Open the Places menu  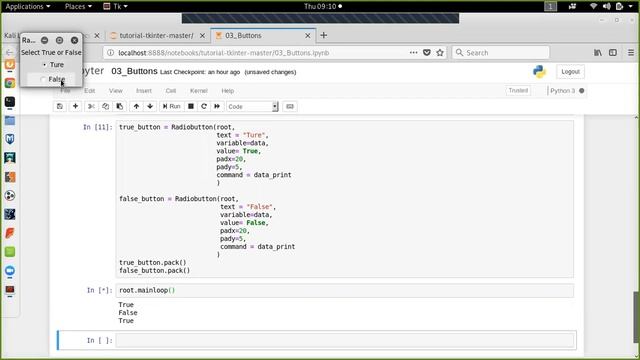coord(78,6)
